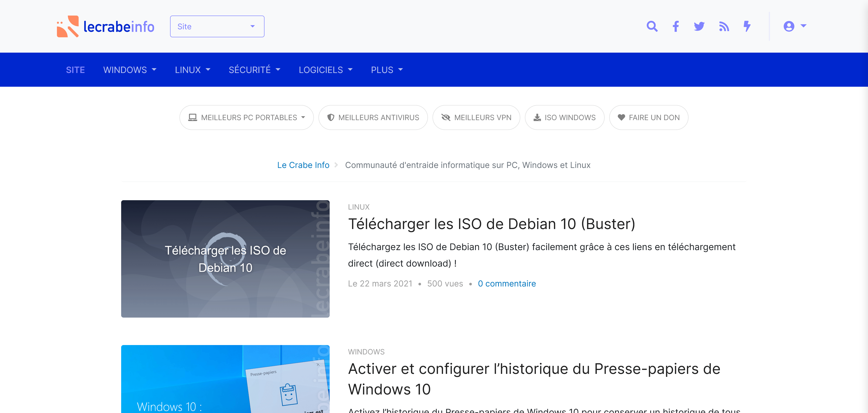Open the user account avatar menu

(795, 26)
